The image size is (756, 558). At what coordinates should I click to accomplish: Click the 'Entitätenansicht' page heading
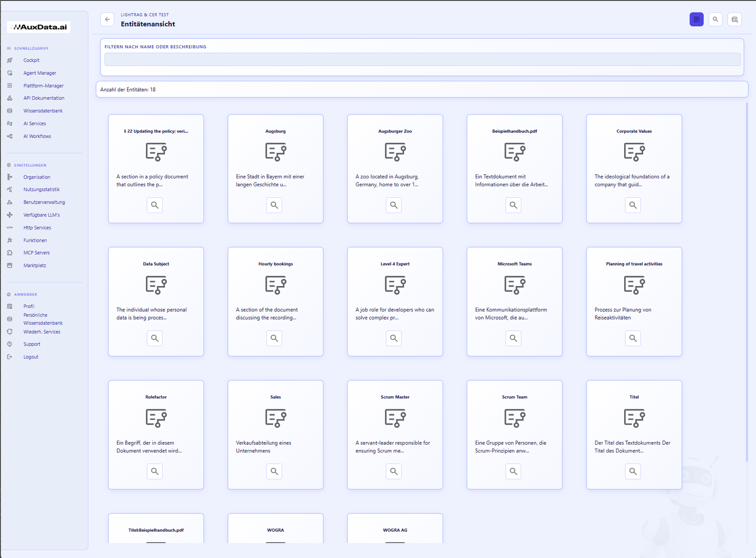click(x=148, y=24)
